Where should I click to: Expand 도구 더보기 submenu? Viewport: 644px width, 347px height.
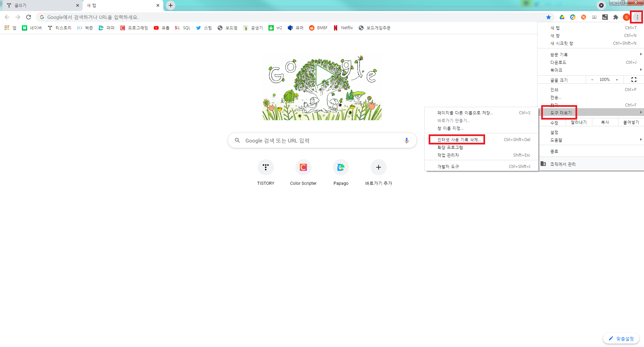point(591,113)
